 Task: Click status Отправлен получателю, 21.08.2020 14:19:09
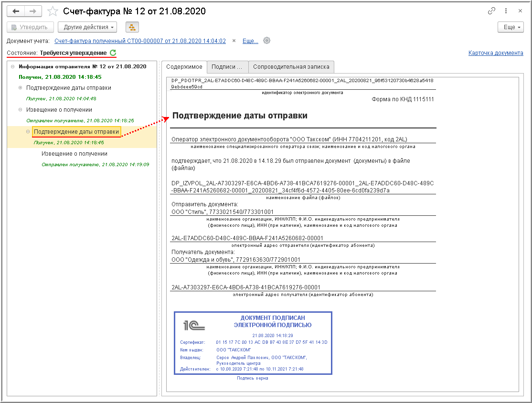[x=96, y=165]
